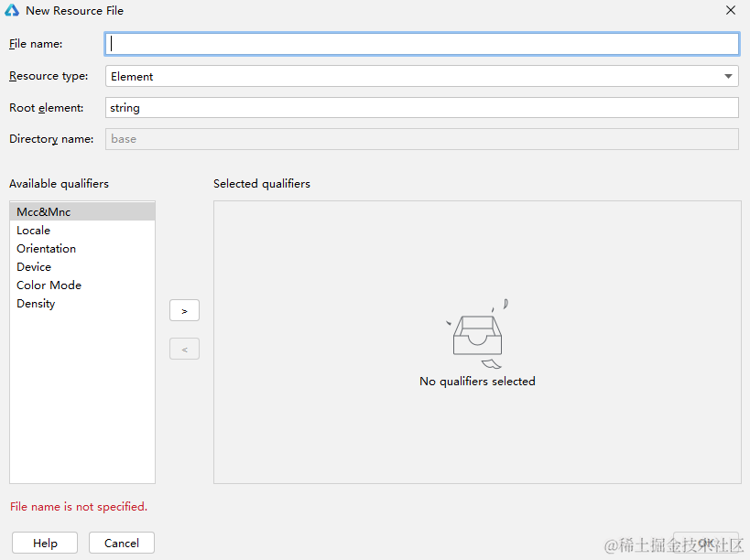Click the Cancel button
The height and width of the screenshot is (560, 750).
(121, 543)
